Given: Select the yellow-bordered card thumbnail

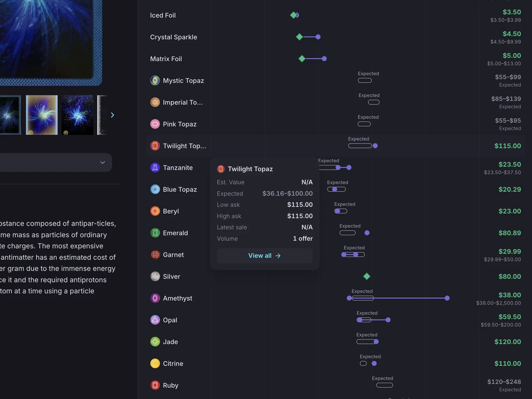Looking at the screenshot, I should tap(42, 115).
